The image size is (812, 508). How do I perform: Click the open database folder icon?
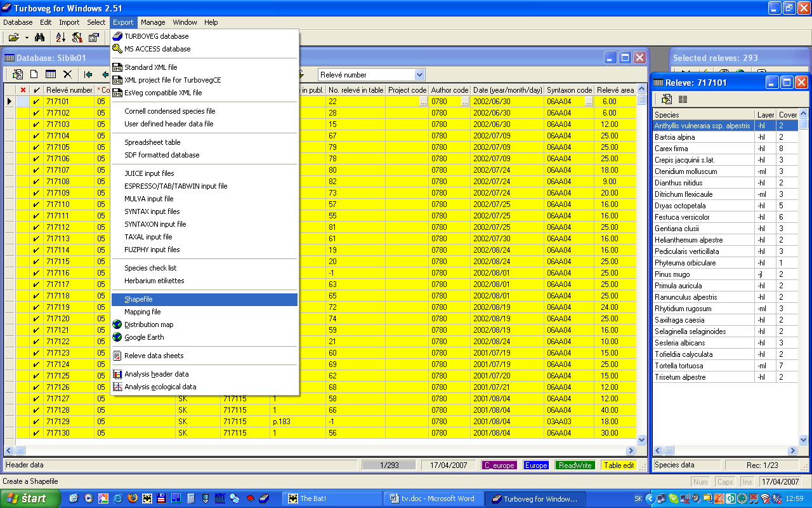[x=13, y=37]
